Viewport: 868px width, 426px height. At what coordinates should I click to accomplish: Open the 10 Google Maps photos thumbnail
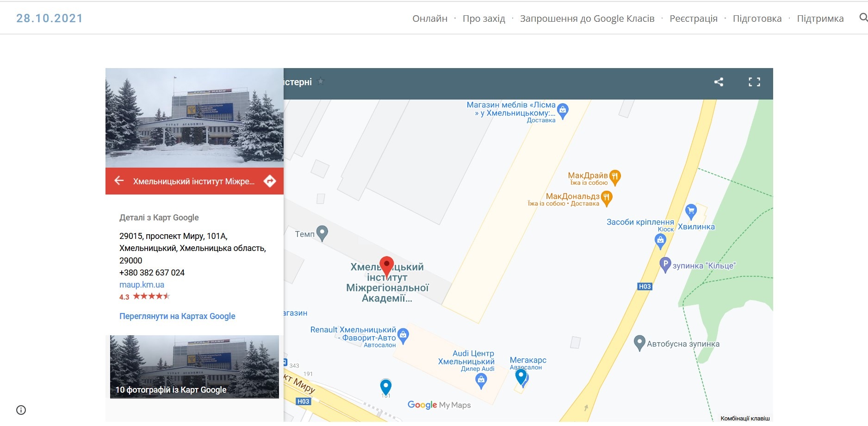tap(194, 367)
